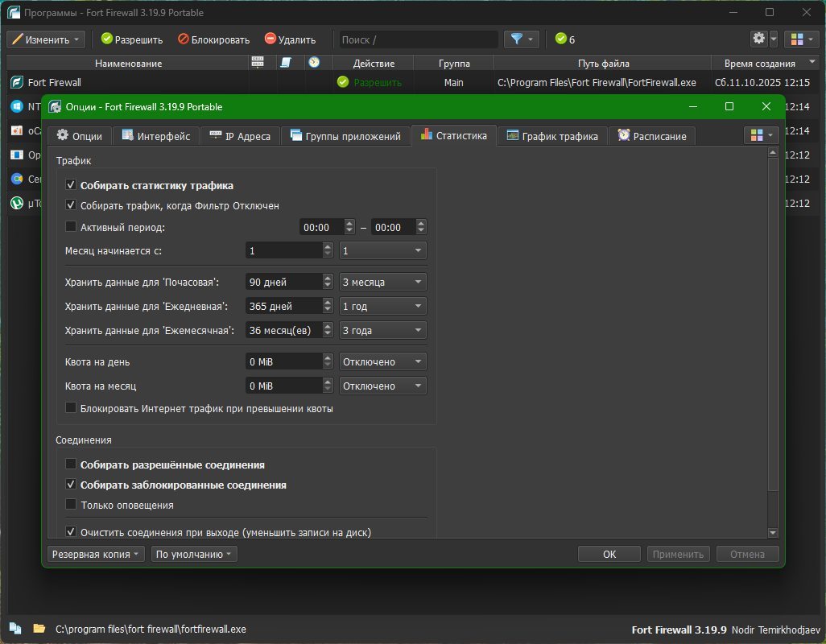This screenshot has width=826, height=644.
Task: Enable 'Собирать разрешённые соединения' checkbox
Action: tap(71, 464)
